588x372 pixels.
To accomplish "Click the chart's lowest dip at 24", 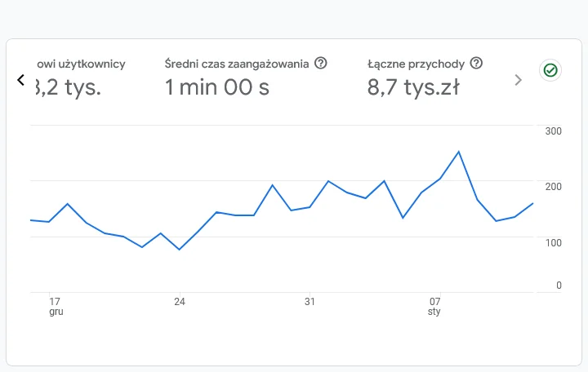I will click(x=179, y=249).
